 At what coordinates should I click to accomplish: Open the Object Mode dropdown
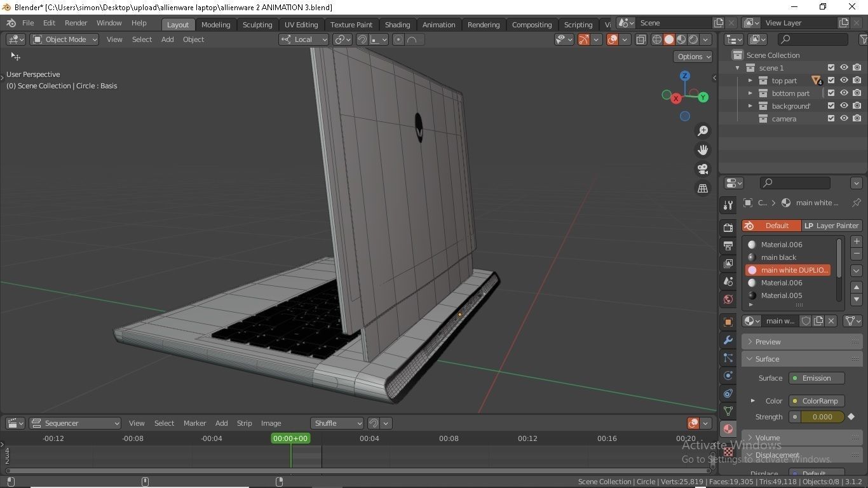(x=65, y=39)
